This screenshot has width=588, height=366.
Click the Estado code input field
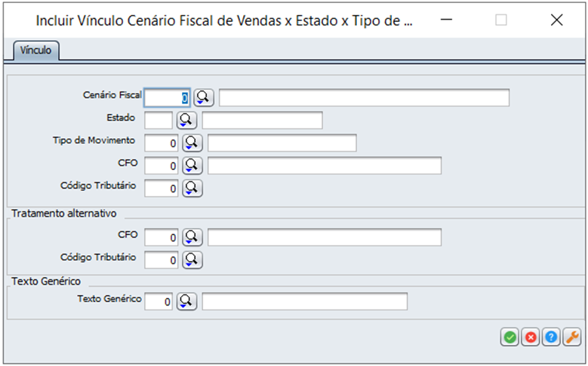(159, 120)
